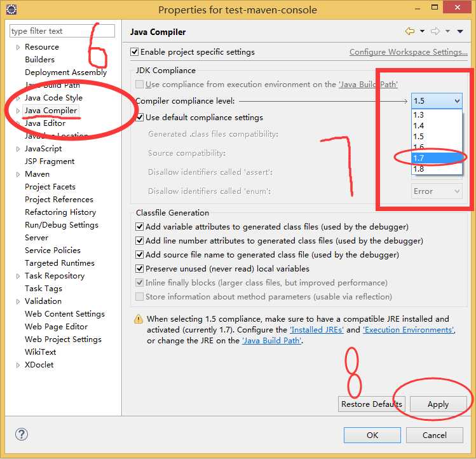Click Configure Workspace Settings link

[x=408, y=52]
